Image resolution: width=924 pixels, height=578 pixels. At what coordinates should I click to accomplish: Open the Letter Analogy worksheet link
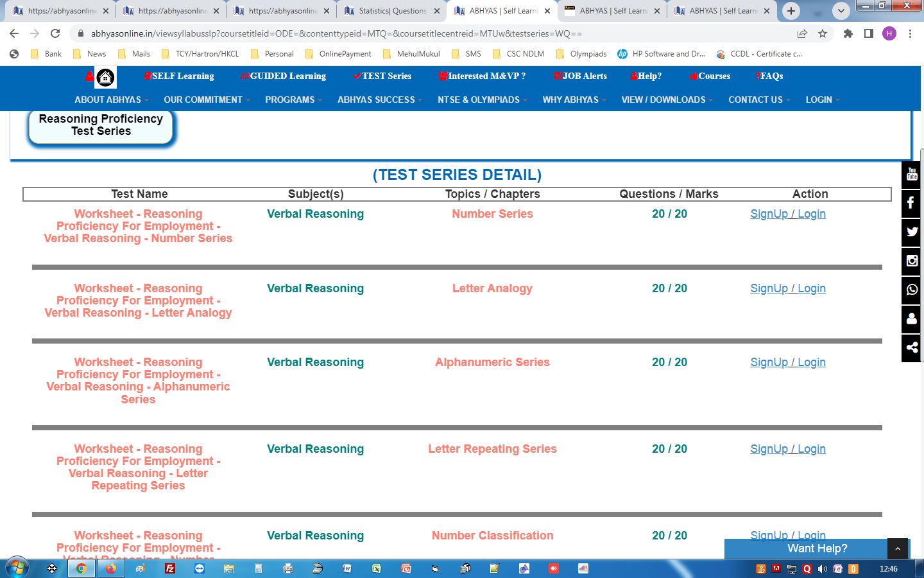[138, 301]
